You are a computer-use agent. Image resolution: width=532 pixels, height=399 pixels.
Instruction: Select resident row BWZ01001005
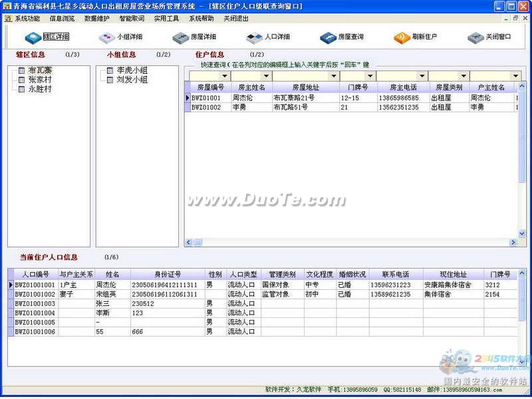click(x=263, y=322)
